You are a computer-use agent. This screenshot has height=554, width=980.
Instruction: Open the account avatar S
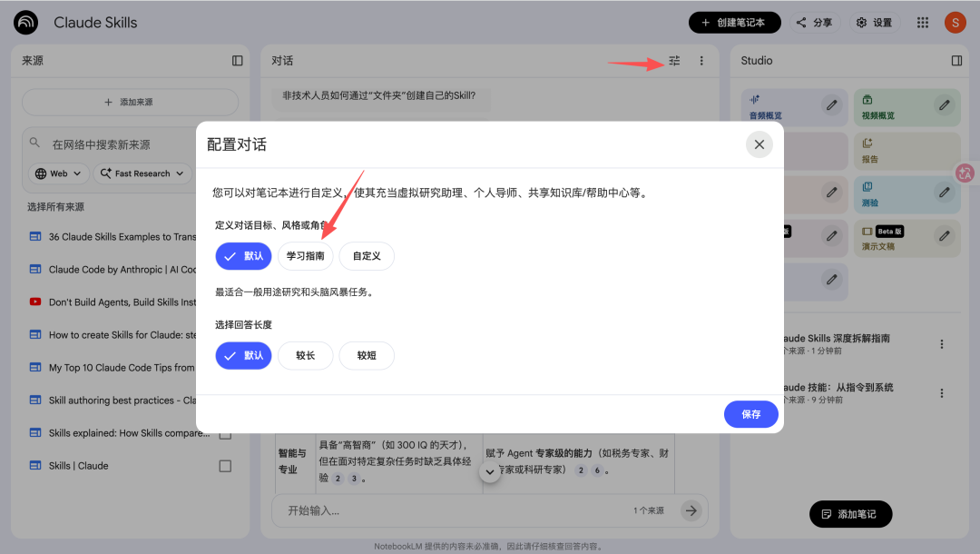955,23
